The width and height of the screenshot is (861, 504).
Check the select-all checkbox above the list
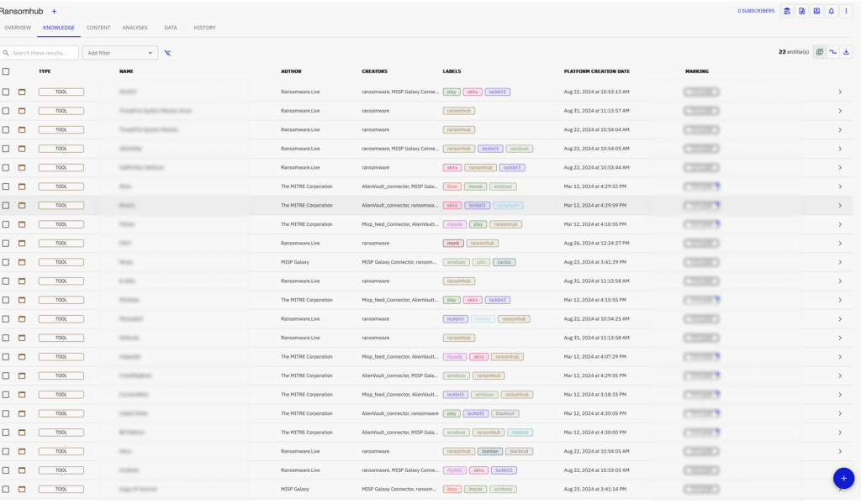pyautogui.click(x=6, y=71)
